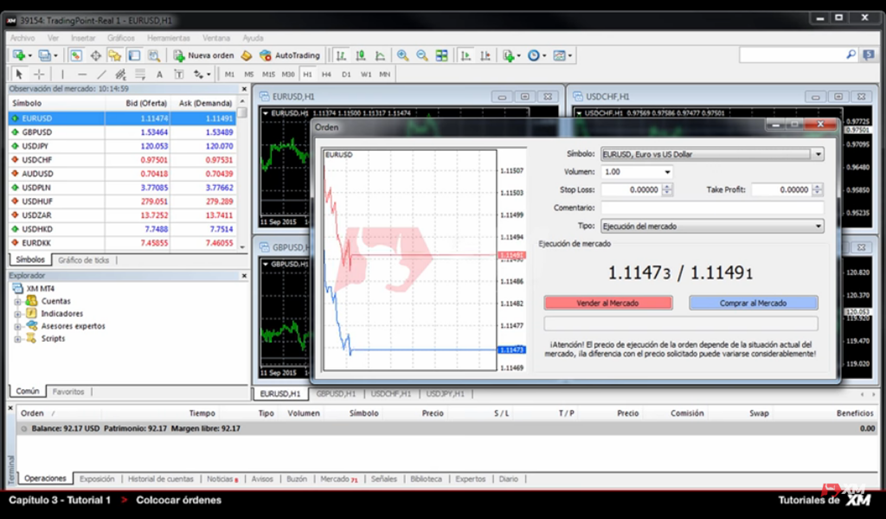The image size is (886, 519).
Task: Switch timeframe to W1
Action: 366,74
